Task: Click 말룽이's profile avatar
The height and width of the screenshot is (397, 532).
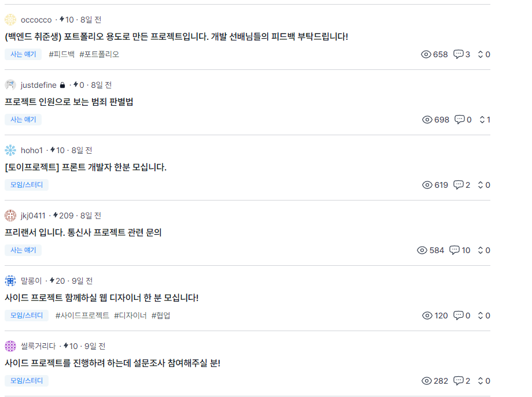Action: pos(10,280)
